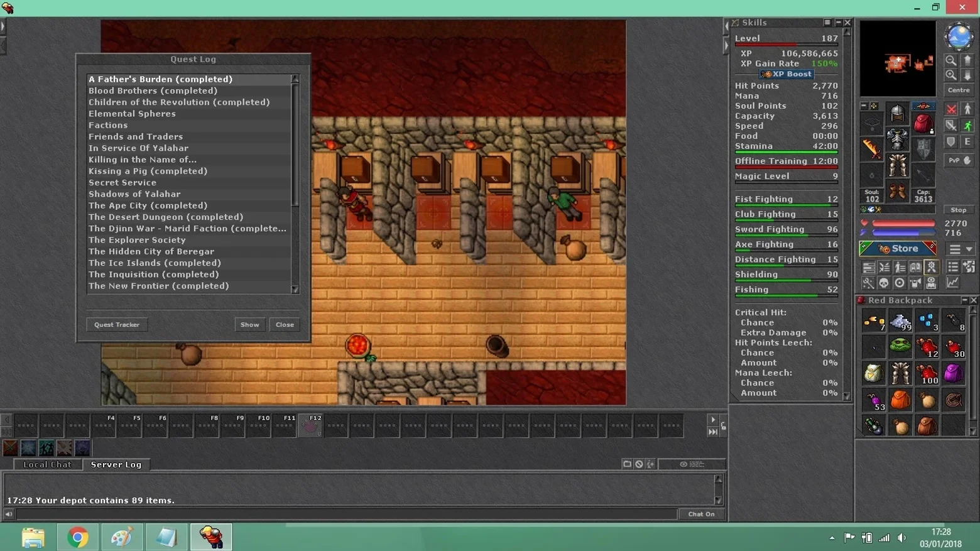The width and height of the screenshot is (980, 551).
Task: Open the Paint app from taskbar
Action: [122, 537]
